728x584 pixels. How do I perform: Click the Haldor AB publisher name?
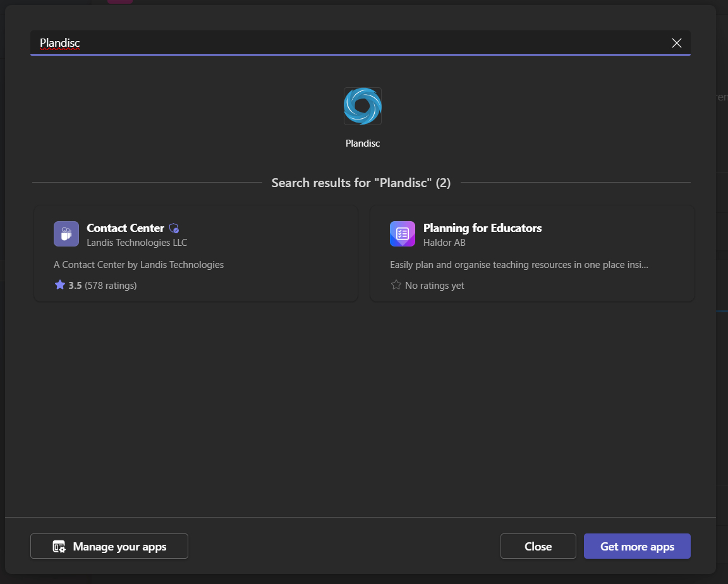(x=445, y=242)
